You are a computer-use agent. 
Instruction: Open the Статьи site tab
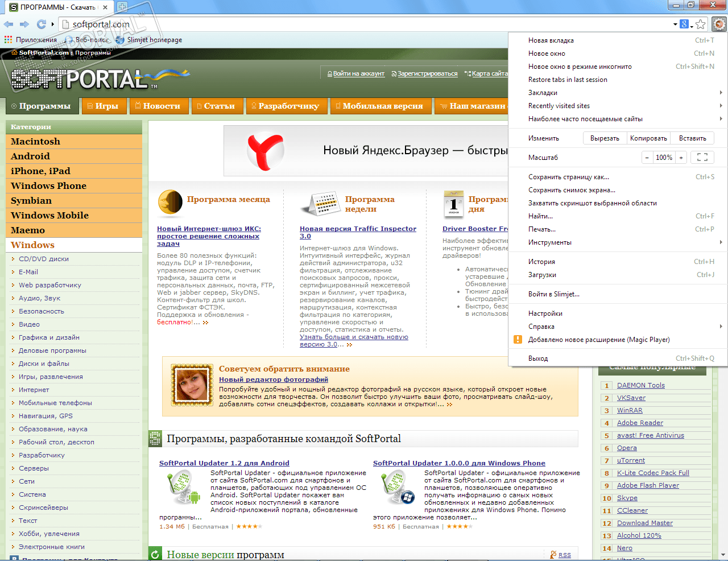216,106
